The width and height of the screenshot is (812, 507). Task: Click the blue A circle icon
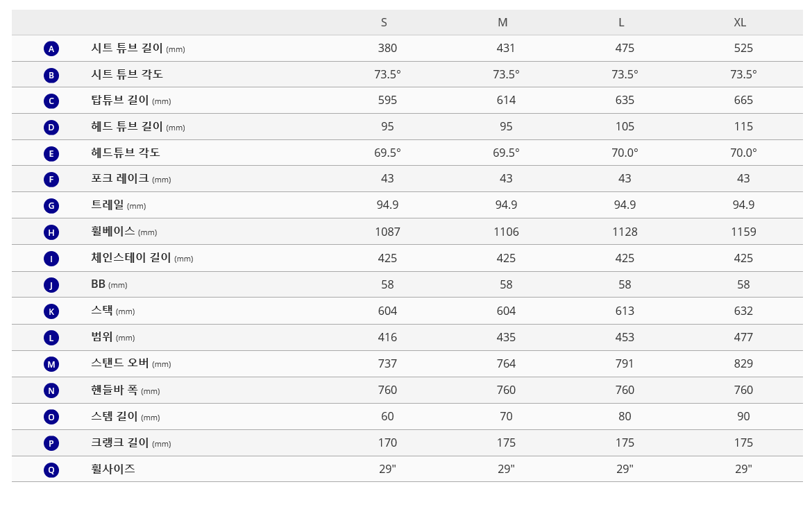point(51,49)
